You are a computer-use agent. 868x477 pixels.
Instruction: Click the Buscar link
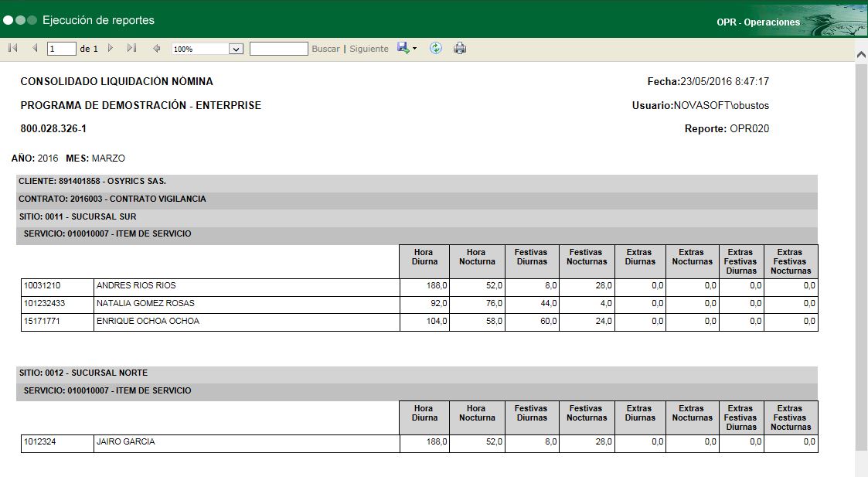pos(325,49)
